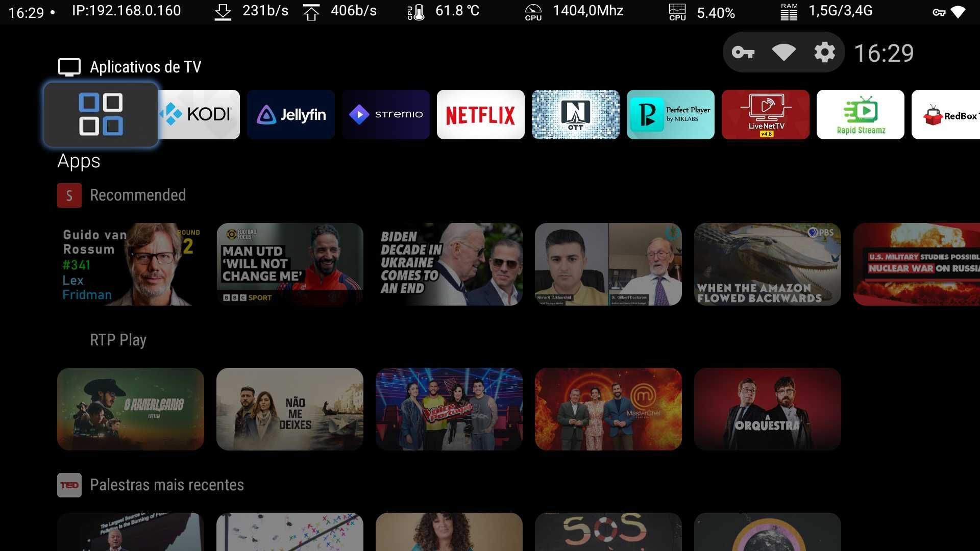Image resolution: width=980 pixels, height=551 pixels.
Task: Open The Voice Portugal show card
Action: (x=449, y=409)
